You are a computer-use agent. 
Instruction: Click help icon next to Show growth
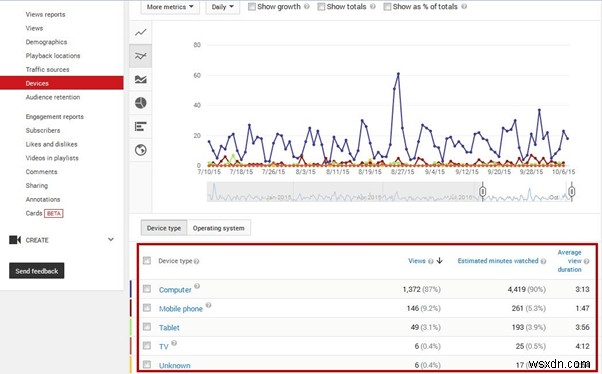(x=307, y=7)
